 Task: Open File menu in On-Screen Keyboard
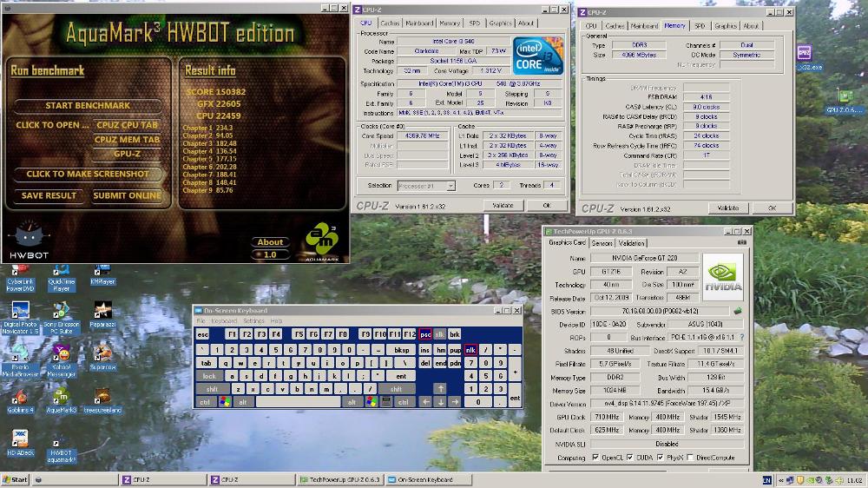click(201, 321)
